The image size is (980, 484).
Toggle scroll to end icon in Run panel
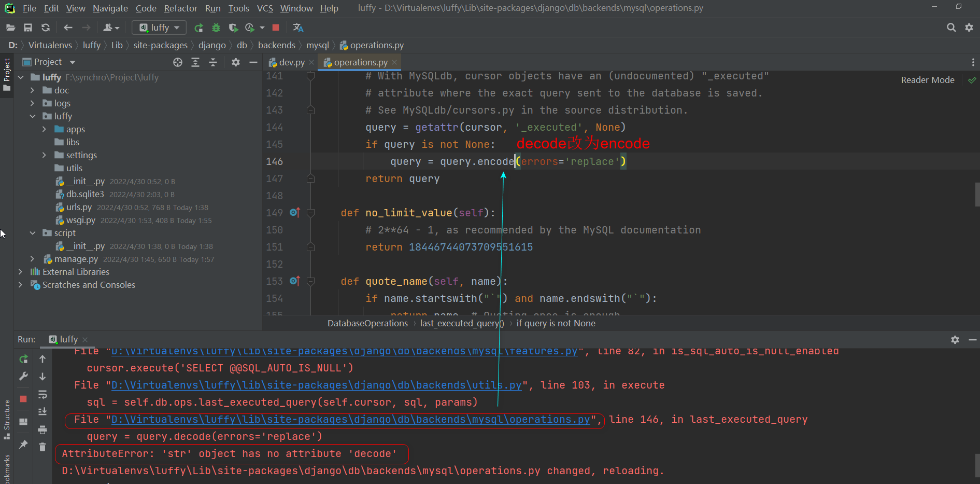pos(42,412)
